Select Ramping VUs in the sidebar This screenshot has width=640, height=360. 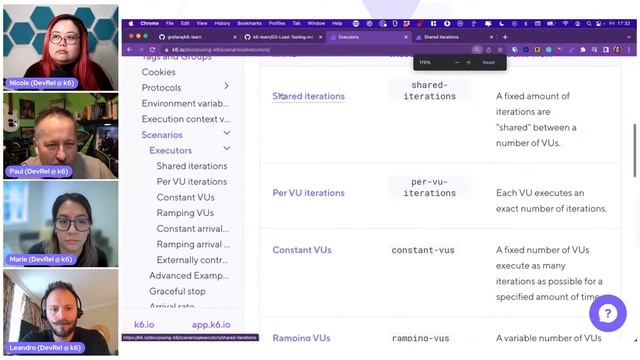pos(185,213)
